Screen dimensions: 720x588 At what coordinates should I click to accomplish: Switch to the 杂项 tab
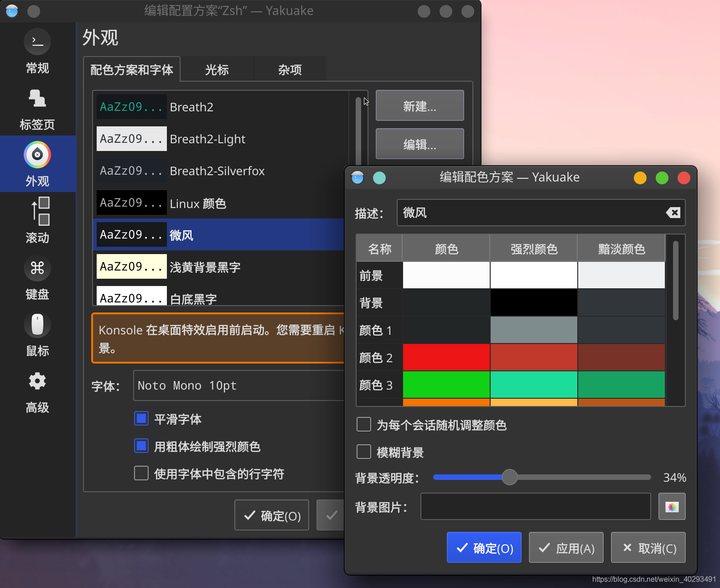[x=290, y=69]
